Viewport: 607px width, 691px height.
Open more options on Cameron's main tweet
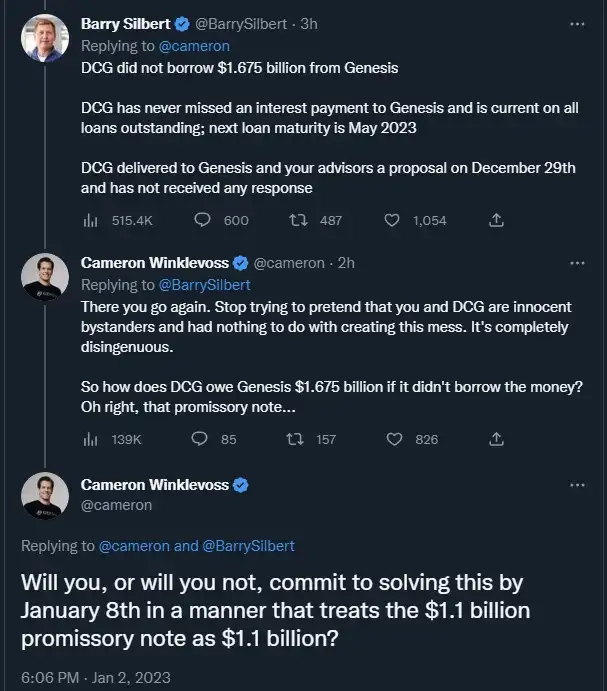click(577, 485)
